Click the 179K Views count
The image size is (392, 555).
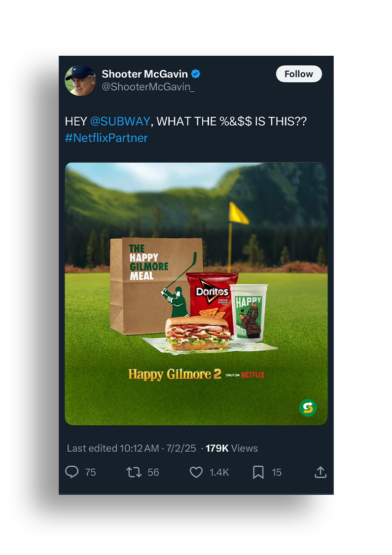[x=231, y=448]
